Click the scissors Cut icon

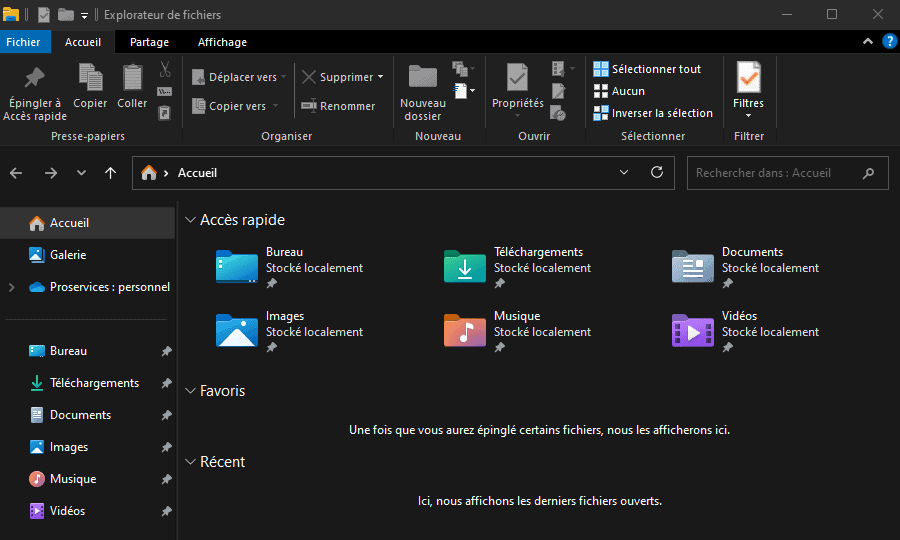165,69
